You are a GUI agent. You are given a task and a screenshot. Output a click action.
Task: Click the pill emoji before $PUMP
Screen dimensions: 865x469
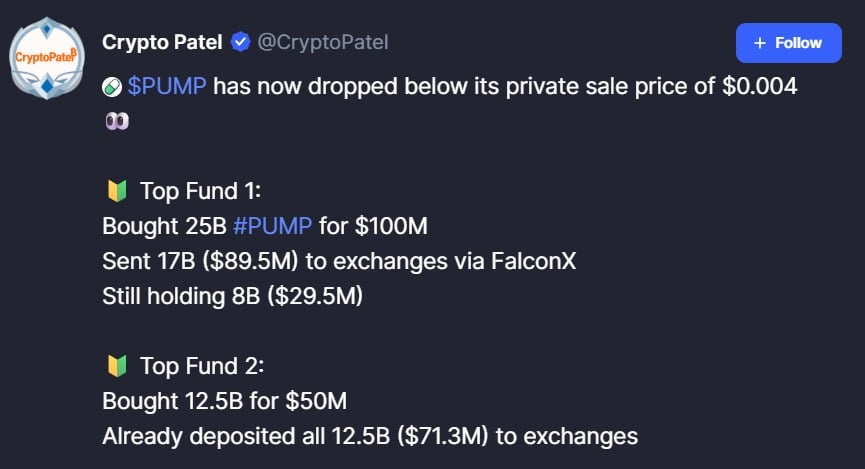click(112, 87)
